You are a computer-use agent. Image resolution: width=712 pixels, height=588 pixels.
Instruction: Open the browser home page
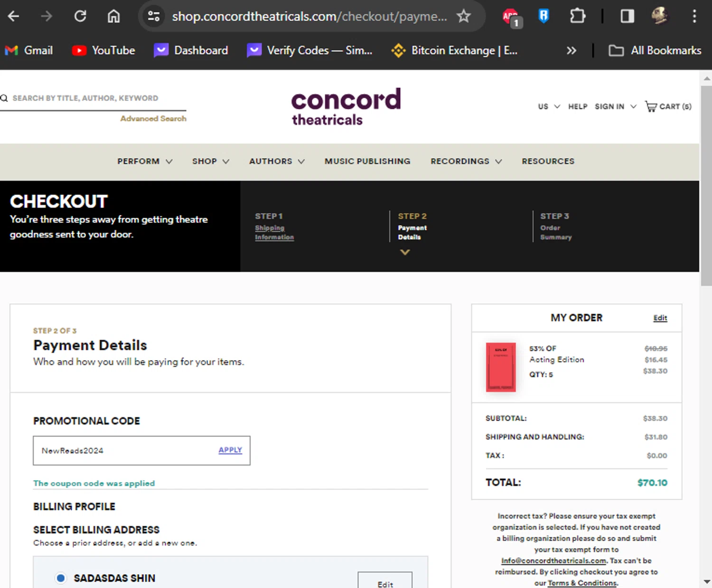pos(113,17)
